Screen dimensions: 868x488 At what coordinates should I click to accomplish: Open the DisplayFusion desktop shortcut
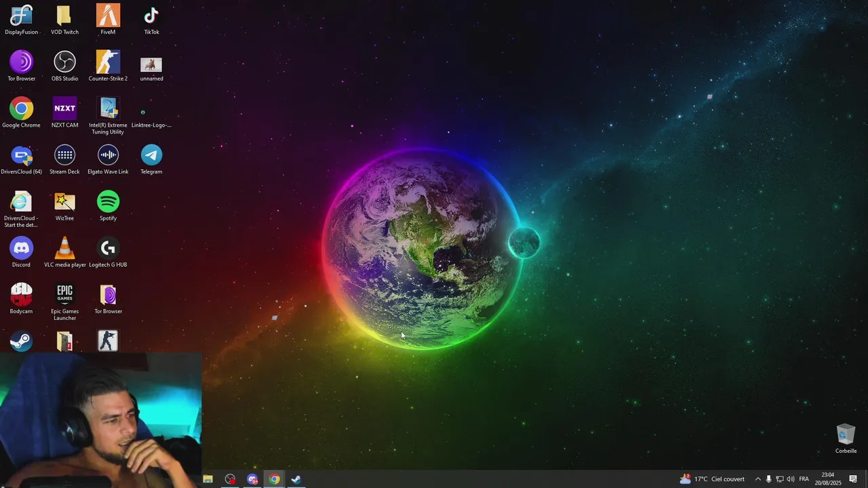pyautogui.click(x=21, y=20)
